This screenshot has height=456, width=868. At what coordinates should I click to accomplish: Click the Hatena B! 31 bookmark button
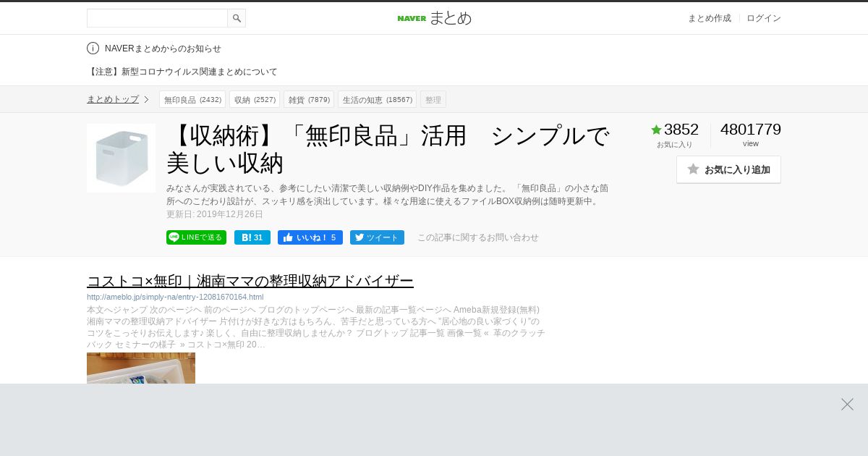252,237
